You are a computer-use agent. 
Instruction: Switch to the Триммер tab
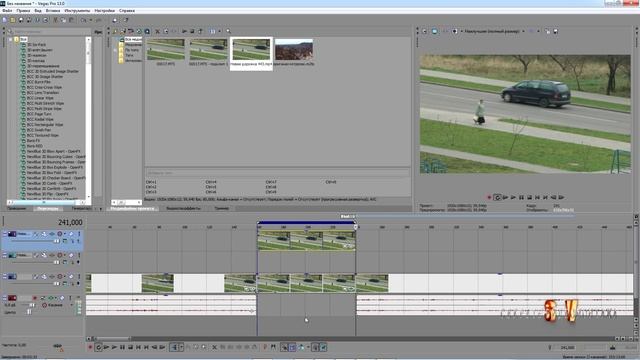point(222,208)
